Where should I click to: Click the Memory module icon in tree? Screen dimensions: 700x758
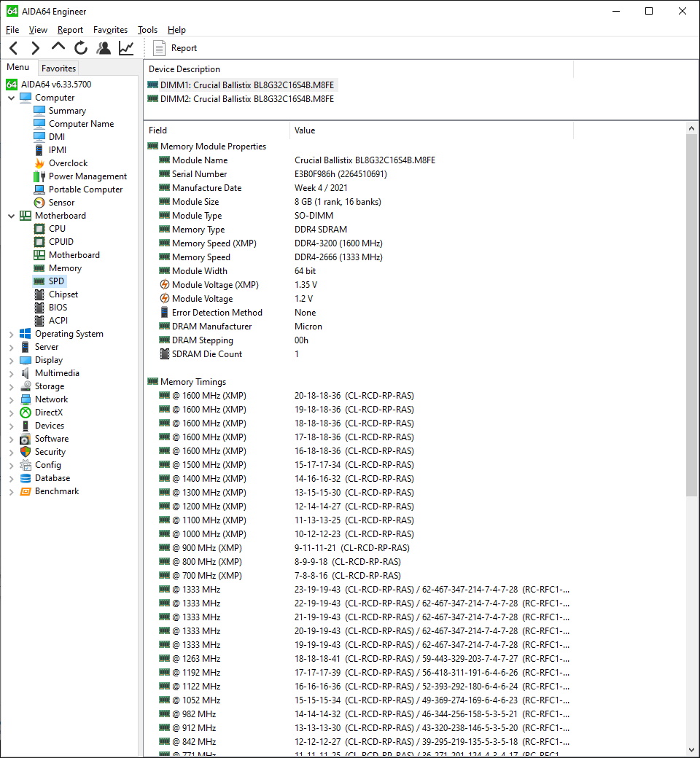[39, 268]
